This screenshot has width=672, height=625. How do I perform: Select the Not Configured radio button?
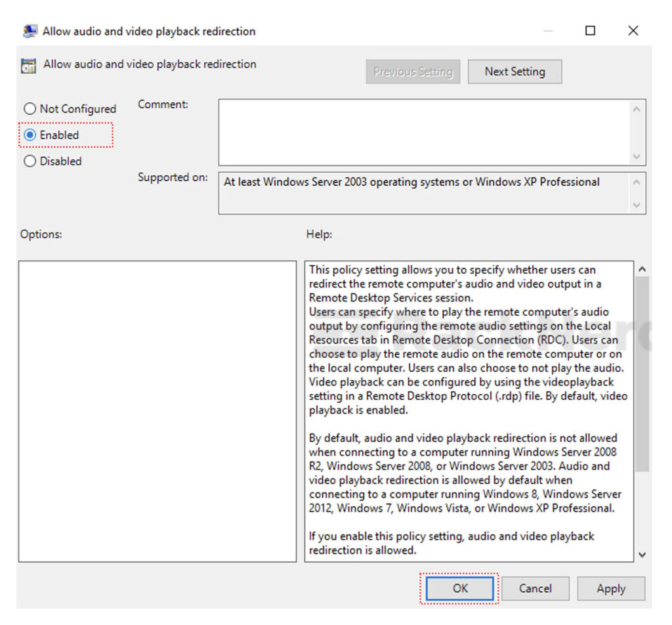tap(30, 108)
